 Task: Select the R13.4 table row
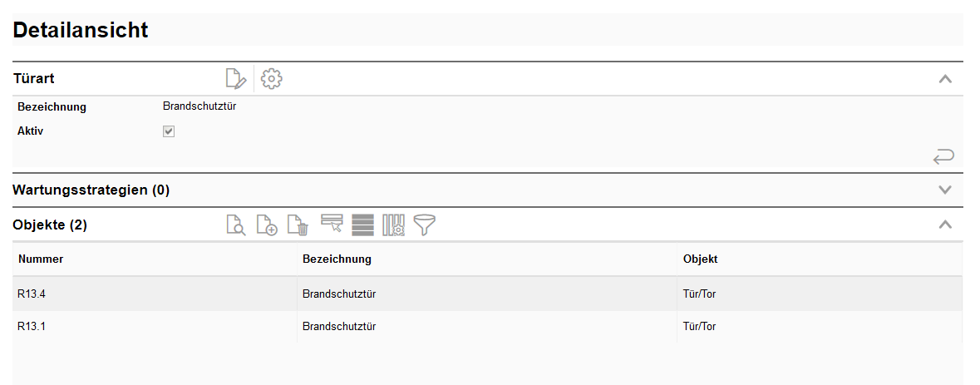coord(33,294)
